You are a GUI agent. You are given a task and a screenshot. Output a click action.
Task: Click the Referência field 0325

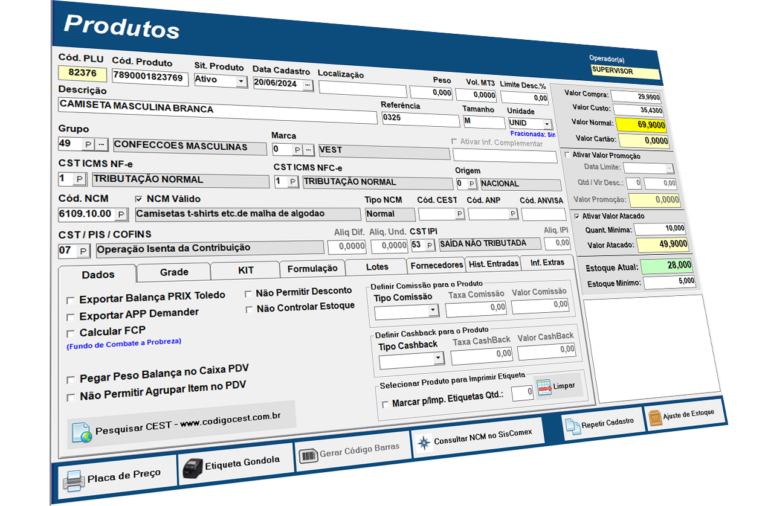click(x=420, y=119)
